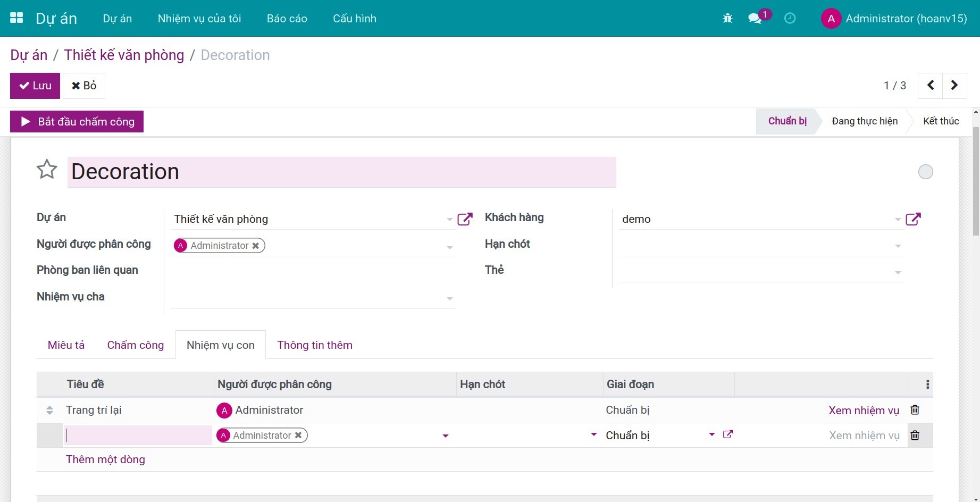Expand the Hạn chót dropdown
This screenshot has height=502, width=980.
[898, 246]
